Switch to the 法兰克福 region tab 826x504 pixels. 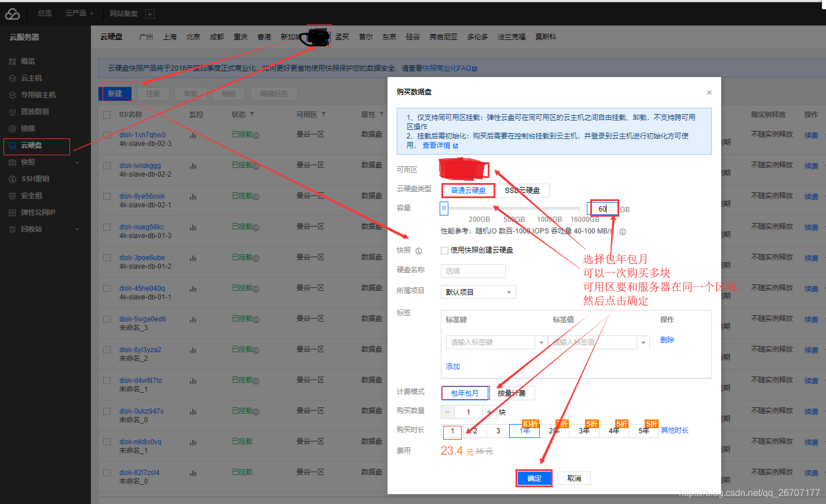tap(511, 36)
